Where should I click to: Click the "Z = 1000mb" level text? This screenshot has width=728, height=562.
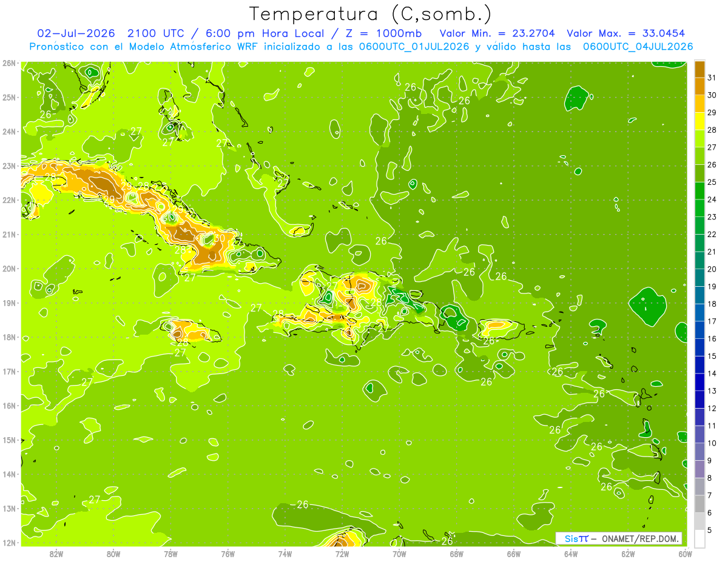point(383,33)
